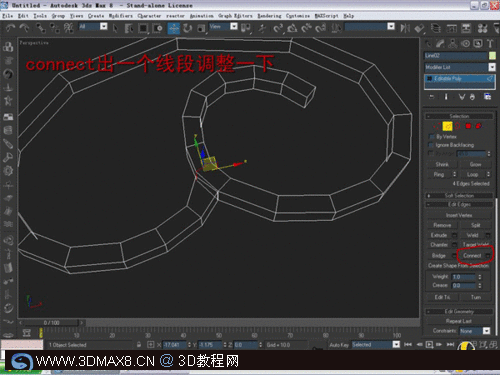Enable the By Vertex checkbox
Screen dimensions: 500x375
pyautogui.click(x=432, y=137)
